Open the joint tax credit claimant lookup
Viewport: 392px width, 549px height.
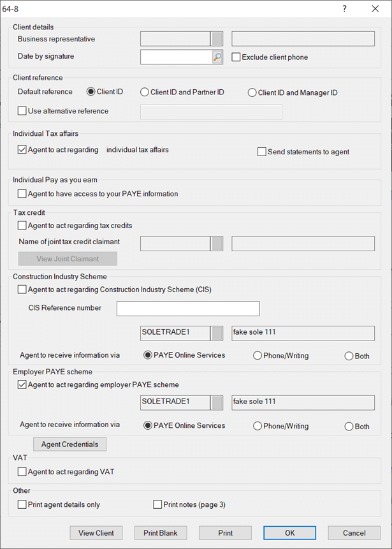[217, 244]
